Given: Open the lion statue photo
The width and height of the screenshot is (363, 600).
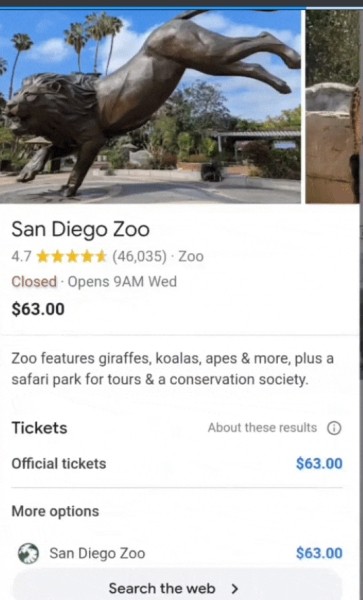Looking at the screenshot, I should [150, 106].
